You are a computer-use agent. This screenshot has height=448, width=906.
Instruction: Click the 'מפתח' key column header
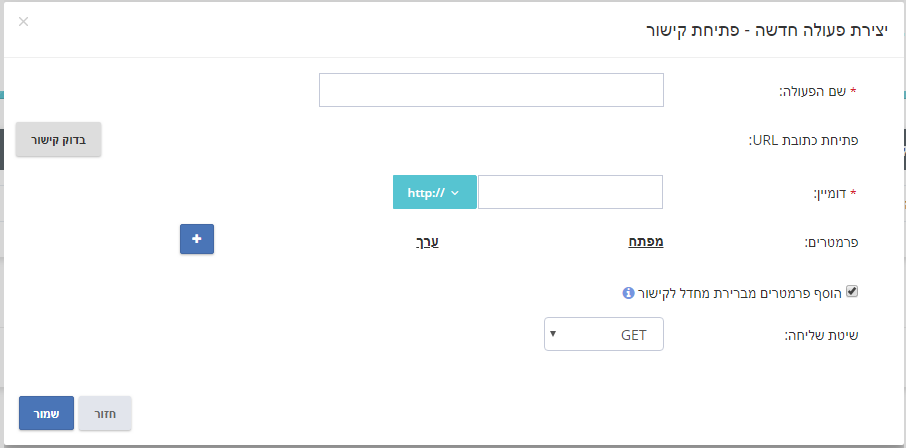646,242
